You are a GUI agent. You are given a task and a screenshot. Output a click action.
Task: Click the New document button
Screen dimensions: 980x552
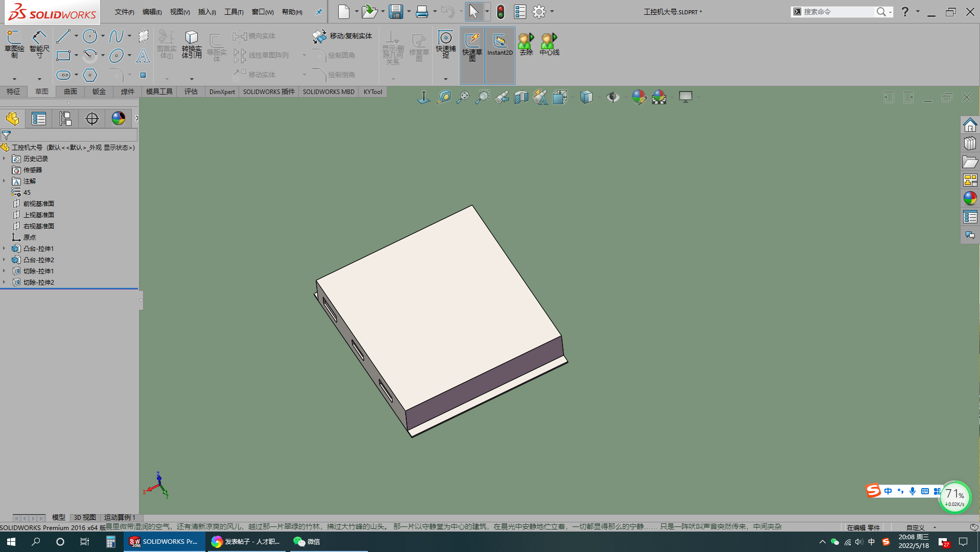click(x=344, y=12)
